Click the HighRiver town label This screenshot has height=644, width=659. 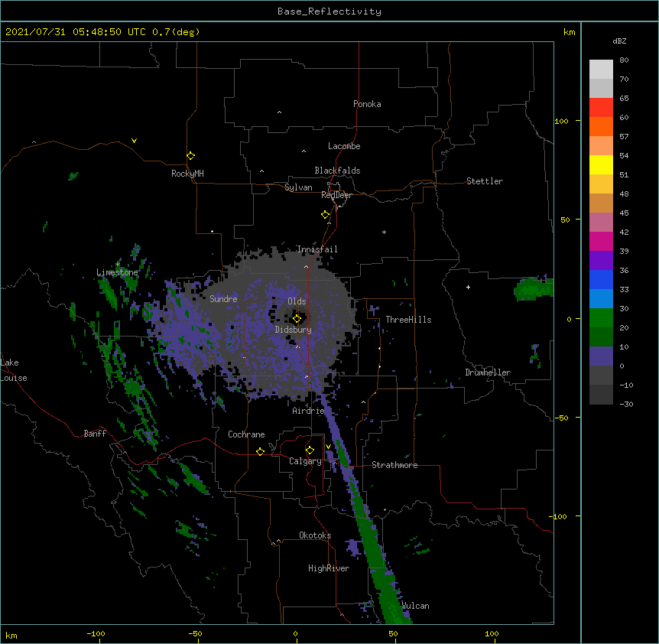click(329, 568)
